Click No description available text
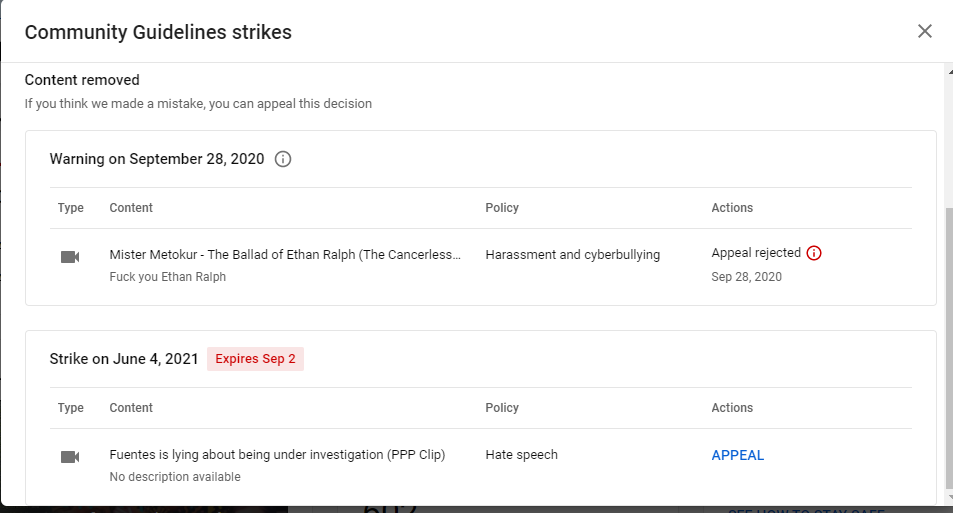 coord(175,477)
